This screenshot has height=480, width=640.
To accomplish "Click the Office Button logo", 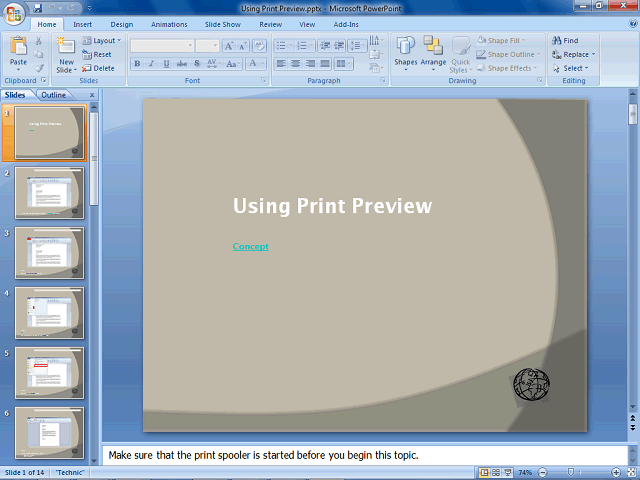I will [14, 13].
